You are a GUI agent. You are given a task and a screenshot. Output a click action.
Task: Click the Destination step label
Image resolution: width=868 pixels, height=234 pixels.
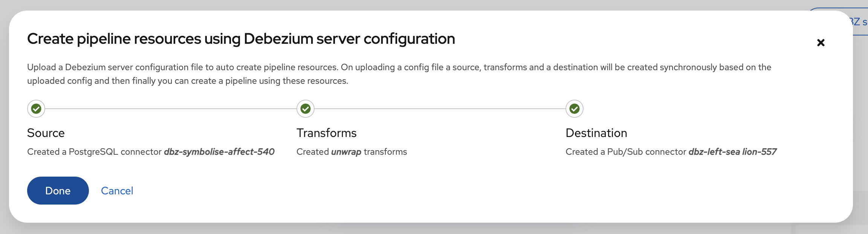click(x=596, y=133)
